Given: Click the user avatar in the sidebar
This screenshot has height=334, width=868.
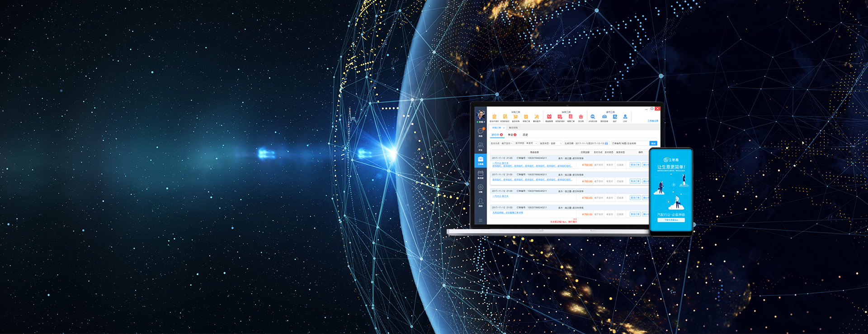Looking at the screenshot, I should [x=481, y=115].
